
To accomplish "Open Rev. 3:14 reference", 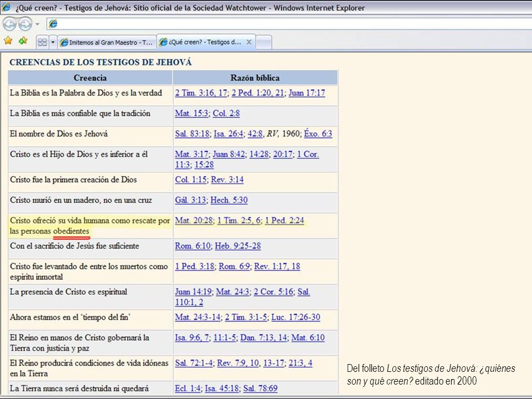I will (227, 180).
